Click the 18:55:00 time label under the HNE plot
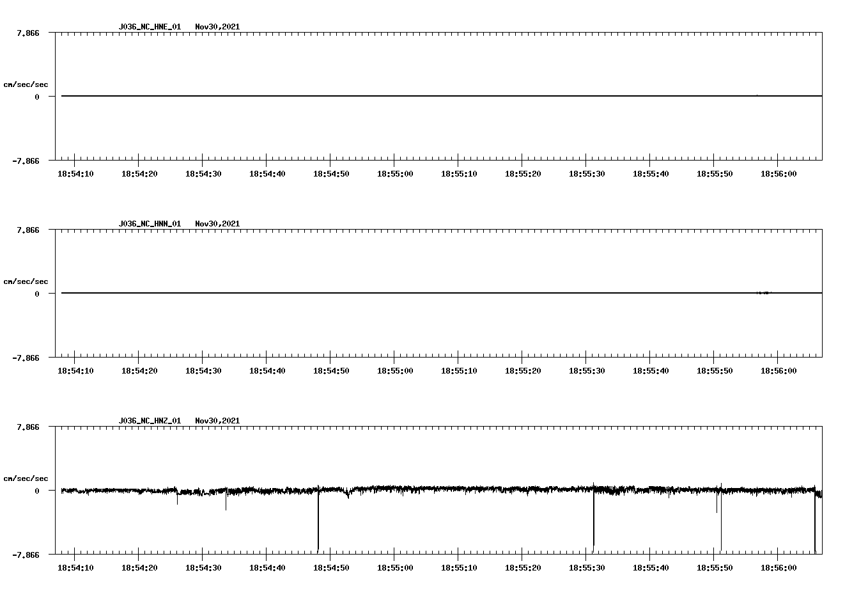This screenshot has width=868, height=591. 395,174
